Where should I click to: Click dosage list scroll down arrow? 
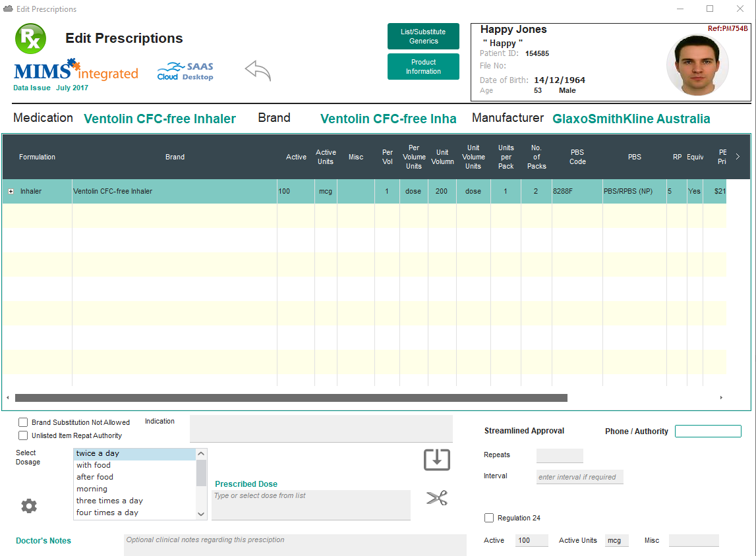coord(202,514)
